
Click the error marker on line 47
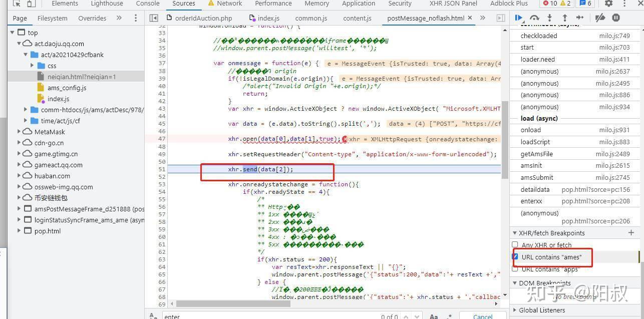(x=345, y=139)
